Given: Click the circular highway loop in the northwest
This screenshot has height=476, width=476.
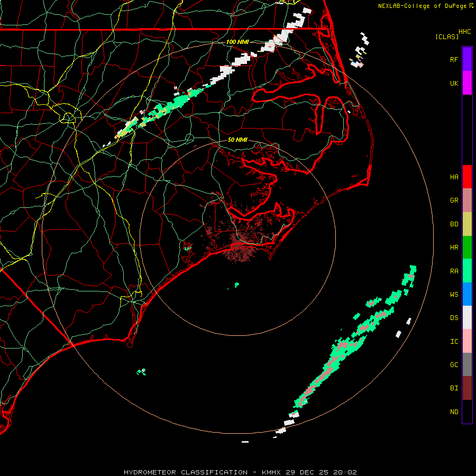Looking at the screenshot, I should pos(68,117).
